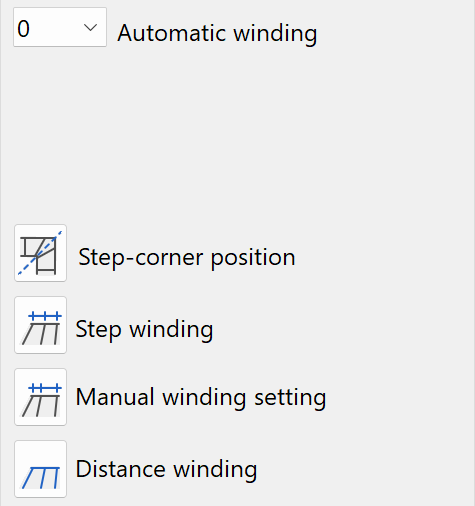Click the Step winding label

click(x=144, y=329)
